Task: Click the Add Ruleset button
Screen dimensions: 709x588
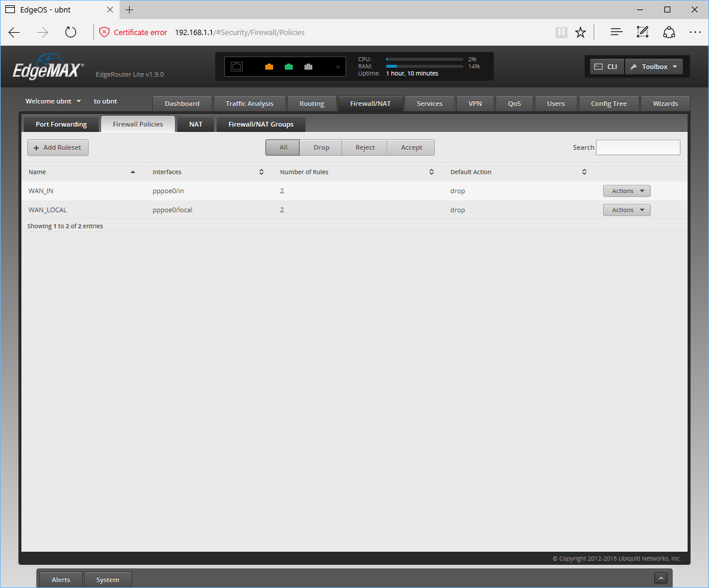Action: (x=58, y=147)
